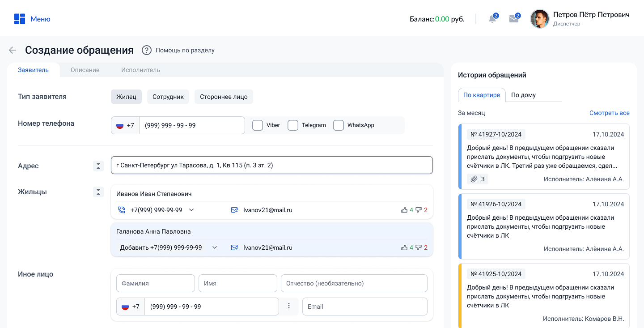Select the Сотрудник applicant type

click(x=168, y=97)
